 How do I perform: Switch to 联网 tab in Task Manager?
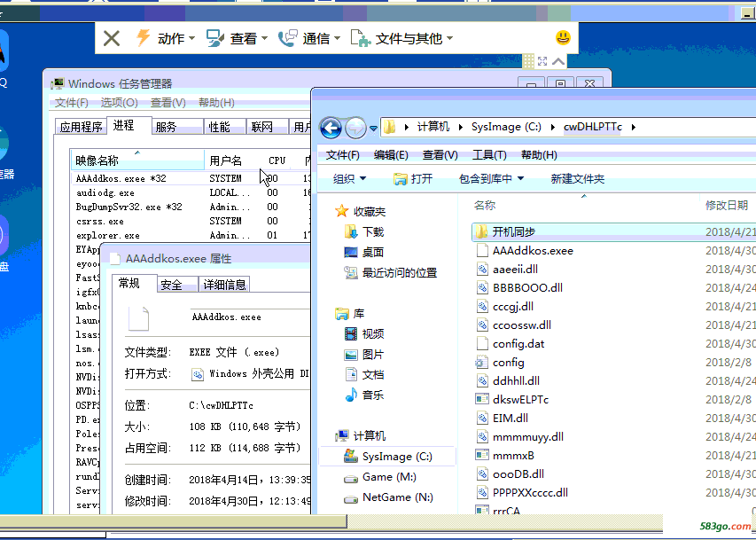click(268, 127)
